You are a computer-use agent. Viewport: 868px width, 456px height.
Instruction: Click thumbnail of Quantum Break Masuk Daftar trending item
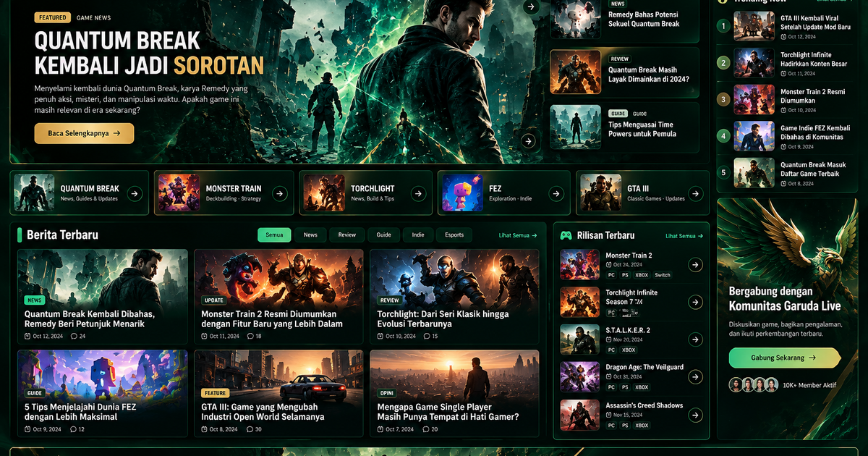point(754,173)
